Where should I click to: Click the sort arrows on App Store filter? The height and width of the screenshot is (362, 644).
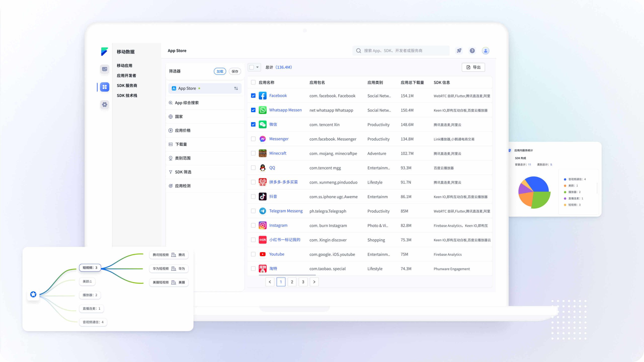tap(236, 88)
